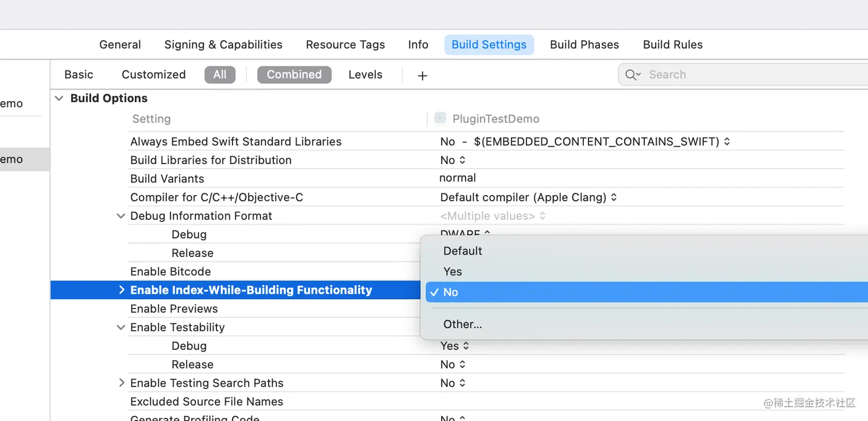Open Always Embed Swift Standard Libraries dropdown
This screenshot has width=868, height=421.
pyautogui.click(x=584, y=142)
